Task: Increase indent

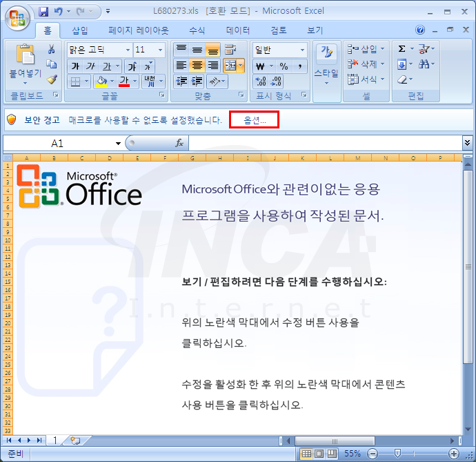Action: [197, 81]
